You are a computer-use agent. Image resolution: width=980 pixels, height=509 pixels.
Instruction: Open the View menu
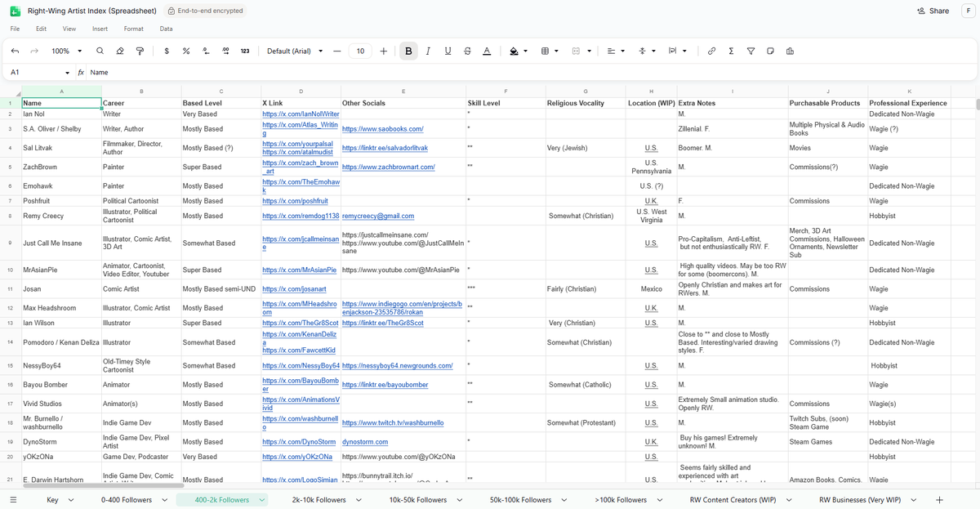[69, 29]
